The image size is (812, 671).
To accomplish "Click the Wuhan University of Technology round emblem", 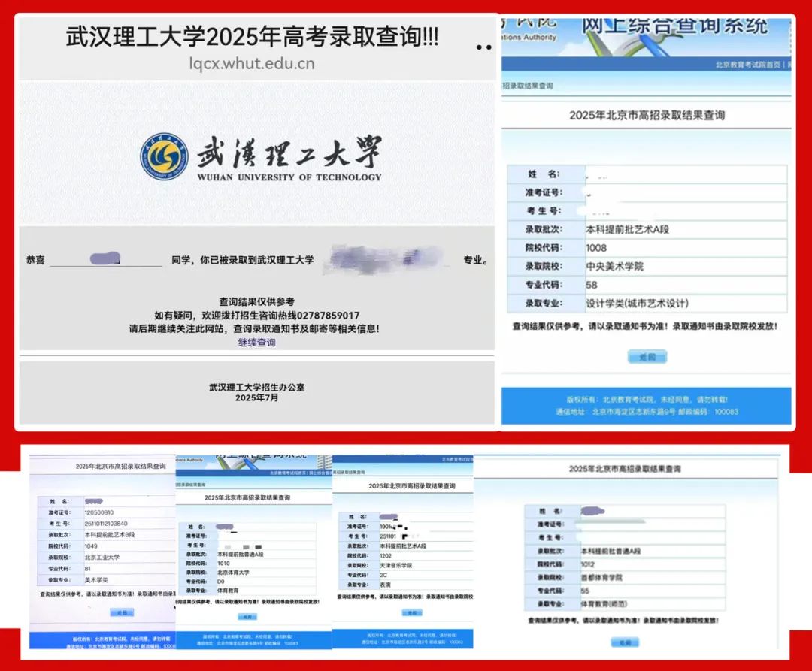I will pos(164,157).
